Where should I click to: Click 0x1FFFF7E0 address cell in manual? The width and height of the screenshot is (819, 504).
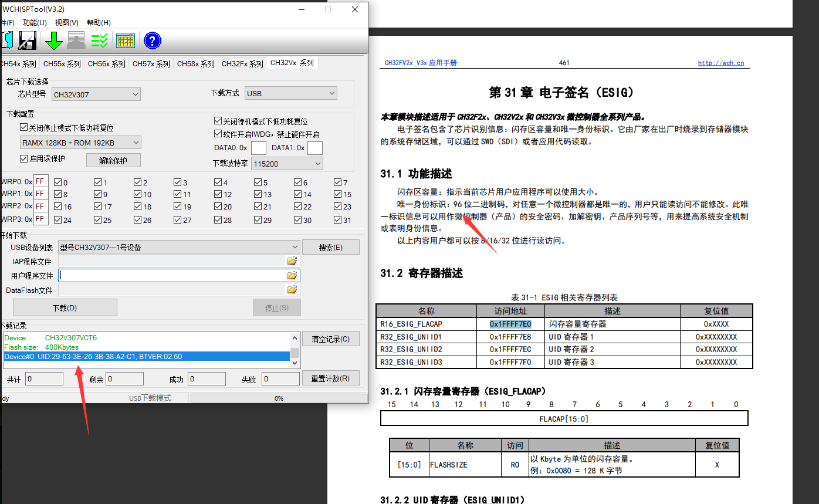click(510, 324)
